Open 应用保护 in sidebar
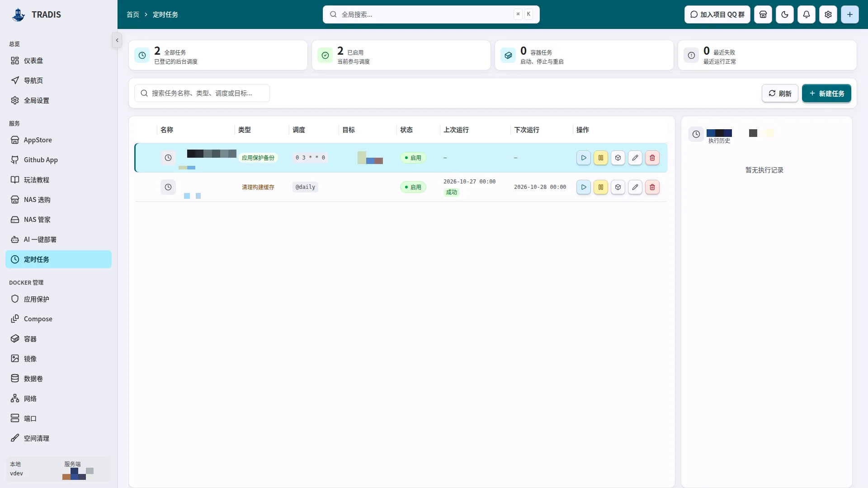Image resolution: width=868 pixels, height=488 pixels. [x=58, y=299]
